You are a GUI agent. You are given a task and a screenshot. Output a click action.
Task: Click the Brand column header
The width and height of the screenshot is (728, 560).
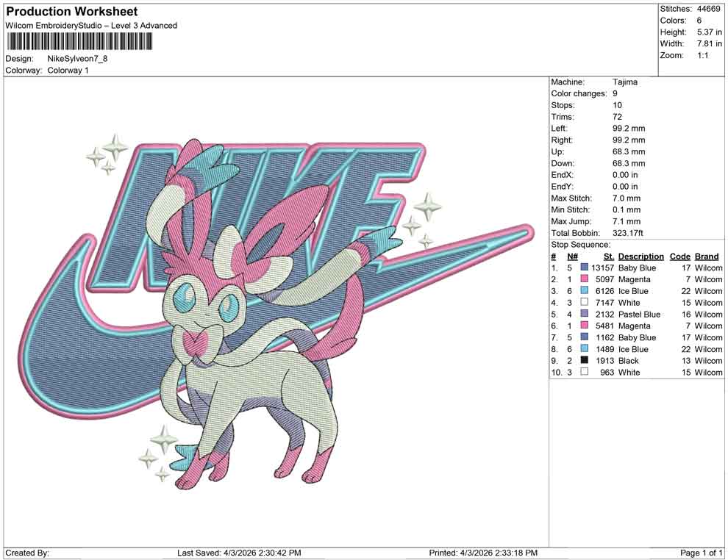(x=707, y=256)
